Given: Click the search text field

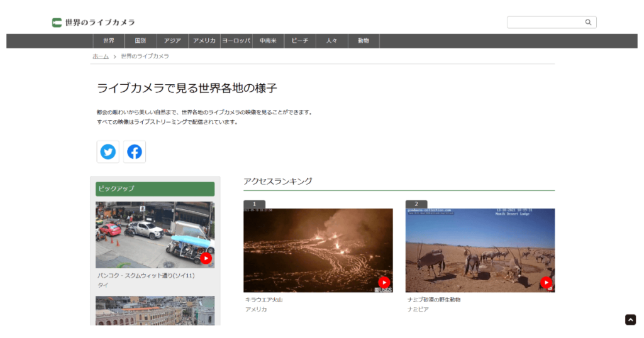Looking at the screenshot, I should pyautogui.click(x=545, y=23).
